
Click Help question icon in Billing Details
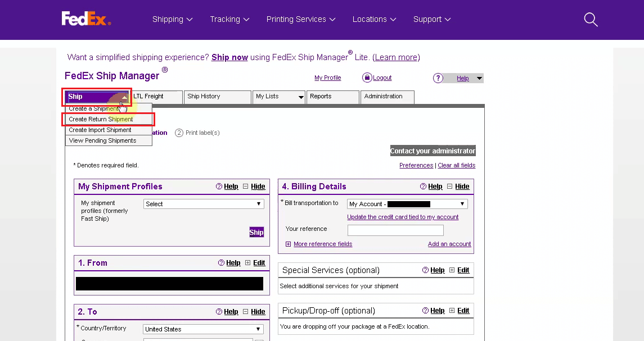tap(423, 187)
